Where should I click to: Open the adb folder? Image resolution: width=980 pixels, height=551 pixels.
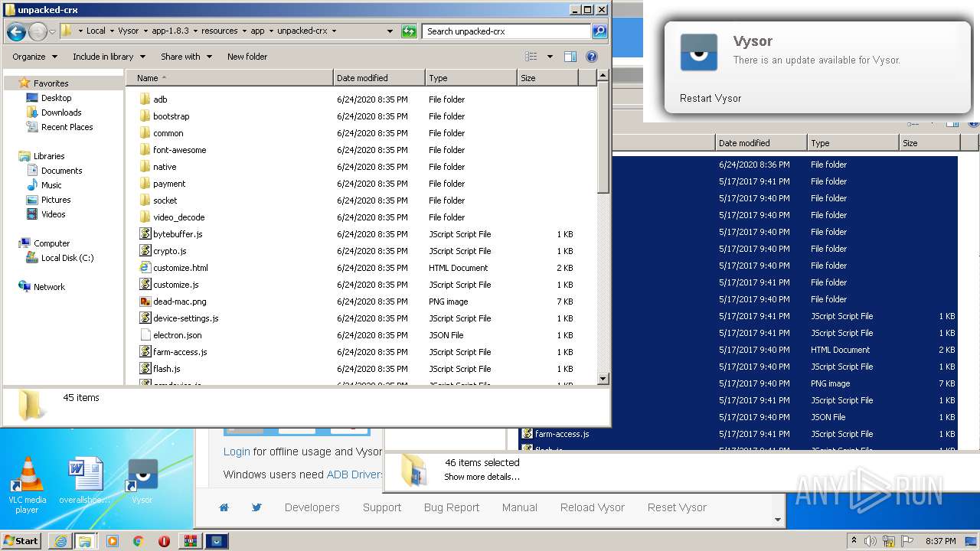[160, 99]
